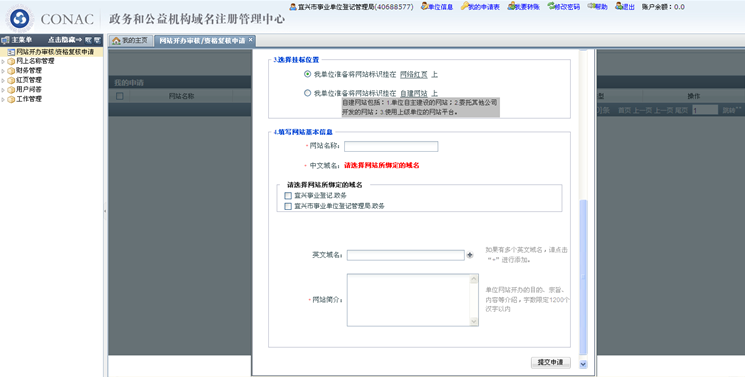Check 宜兴市事业单位登记管理局.政务 domain box
This screenshot has height=377, width=745.
click(288, 206)
